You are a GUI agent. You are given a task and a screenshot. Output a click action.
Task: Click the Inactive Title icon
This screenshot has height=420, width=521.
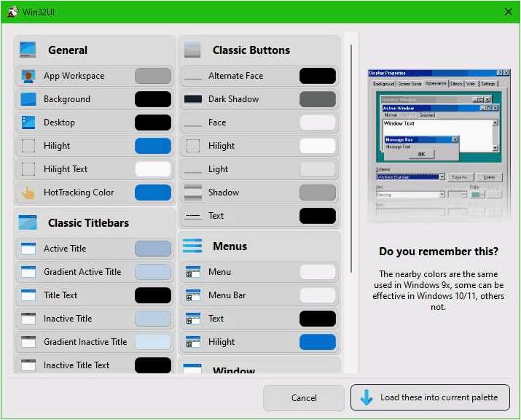coord(28,318)
